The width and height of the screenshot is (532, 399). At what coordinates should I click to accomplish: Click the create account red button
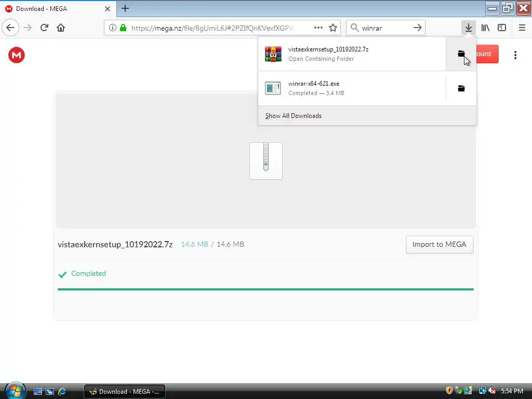pyautogui.click(x=487, y=54)
